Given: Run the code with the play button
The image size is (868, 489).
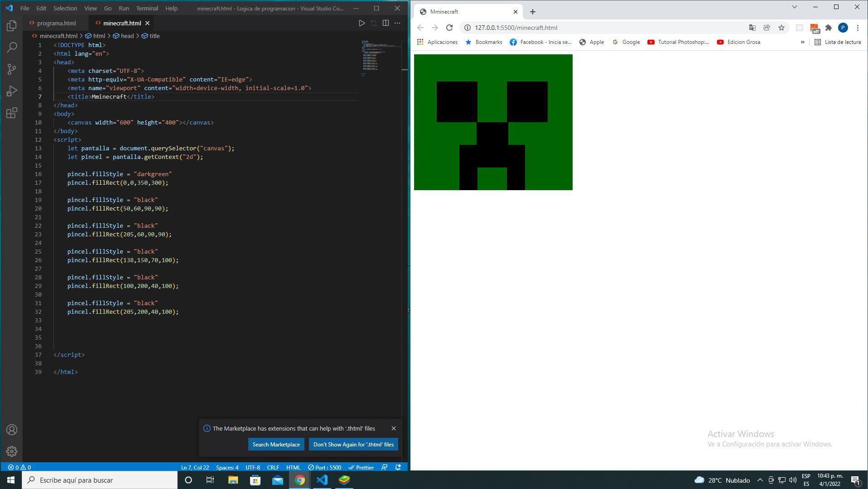Looking at the screenshot, I should coord(362,23).
